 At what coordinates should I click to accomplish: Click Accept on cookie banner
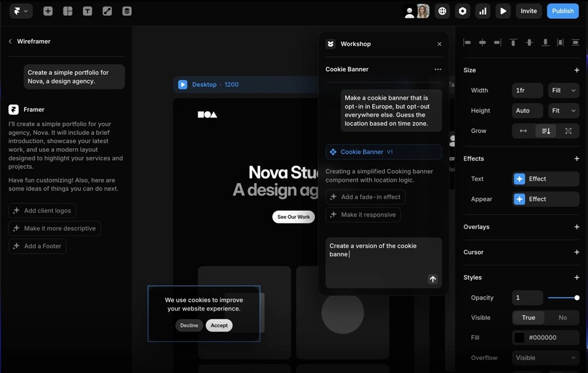point(219,325)
